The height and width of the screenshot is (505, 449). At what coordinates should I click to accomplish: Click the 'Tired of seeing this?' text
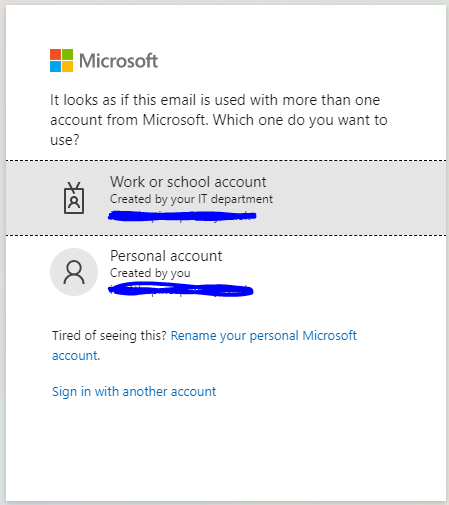point(109,335)
